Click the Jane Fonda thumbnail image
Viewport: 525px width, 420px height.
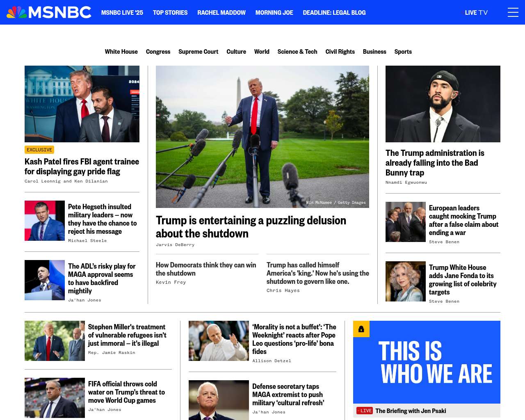406,281
